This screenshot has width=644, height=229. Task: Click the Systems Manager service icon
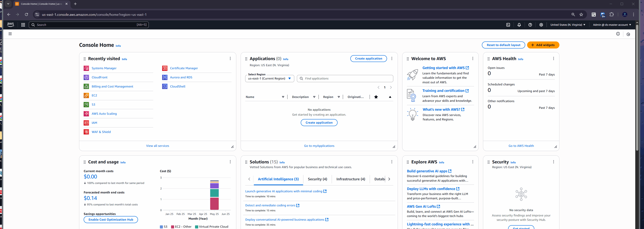coord(86,68)
